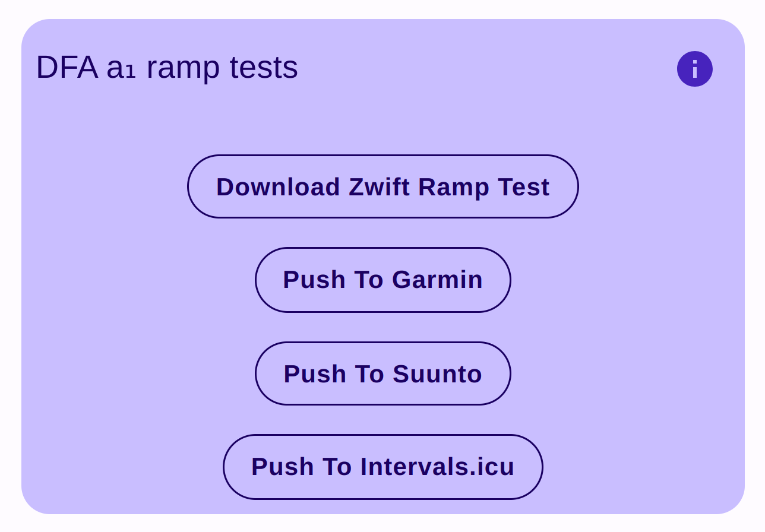Click the Download Zwift Ramp Test button
This screenshot has width=765, height=532.
click(x=383, y=186)
